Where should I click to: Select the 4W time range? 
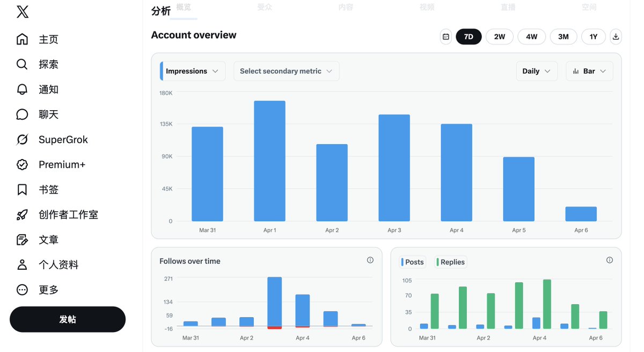click(532, 37)
